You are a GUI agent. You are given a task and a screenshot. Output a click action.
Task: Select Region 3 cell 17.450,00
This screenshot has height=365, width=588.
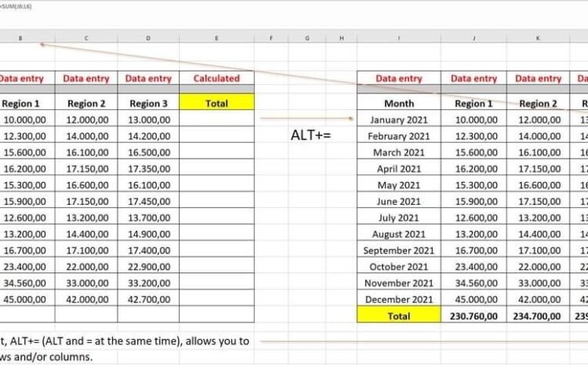pyautogui.click(x=148, y=201)
